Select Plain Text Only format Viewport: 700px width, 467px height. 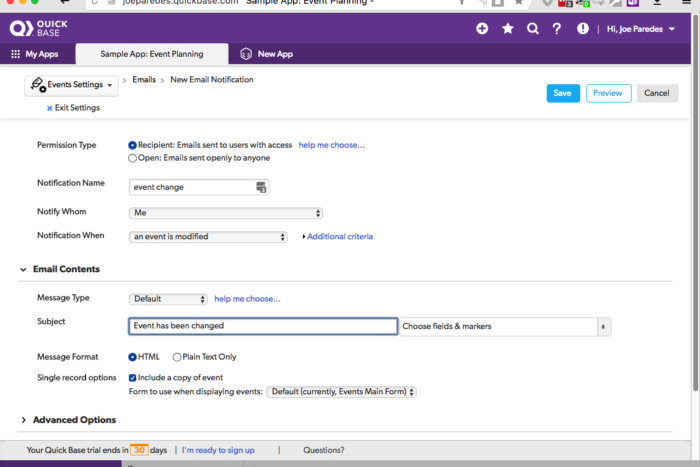(x=177, y=357)
